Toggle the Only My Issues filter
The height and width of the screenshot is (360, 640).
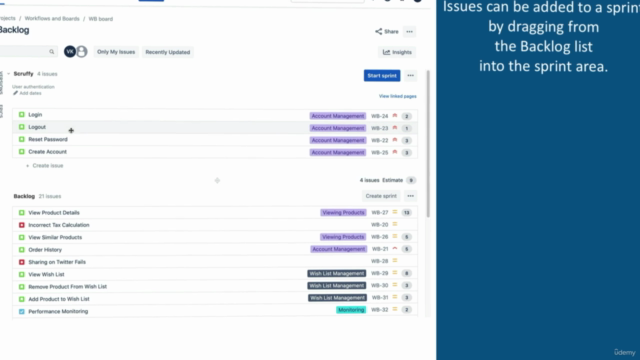pyautogui.click(x=116, y=52)
